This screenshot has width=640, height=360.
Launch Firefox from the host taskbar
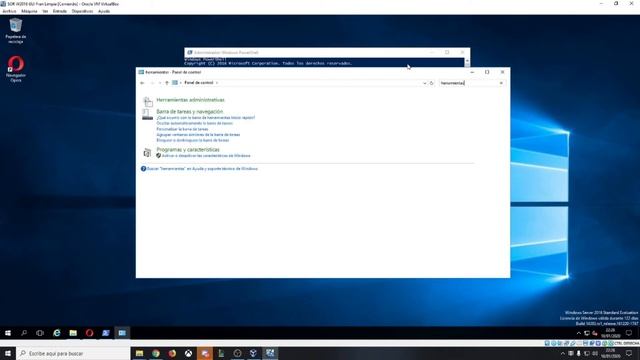click(172, 353)
